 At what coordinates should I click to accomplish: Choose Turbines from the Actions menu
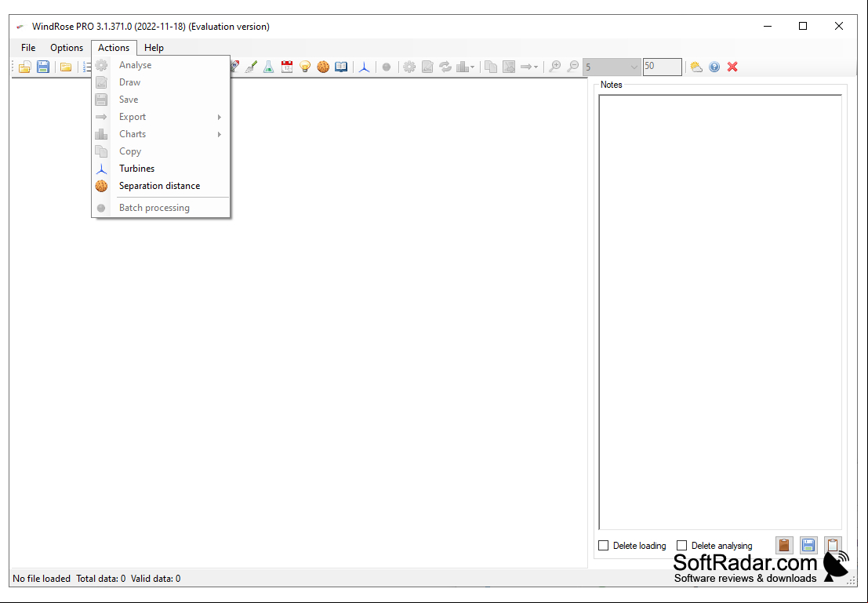(161, 169)
